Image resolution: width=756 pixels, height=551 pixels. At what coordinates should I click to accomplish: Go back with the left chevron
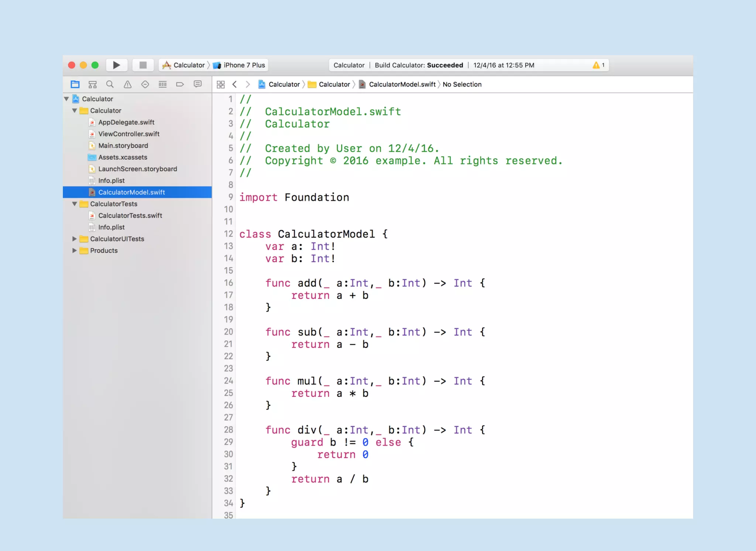click(x=235, y=84)
